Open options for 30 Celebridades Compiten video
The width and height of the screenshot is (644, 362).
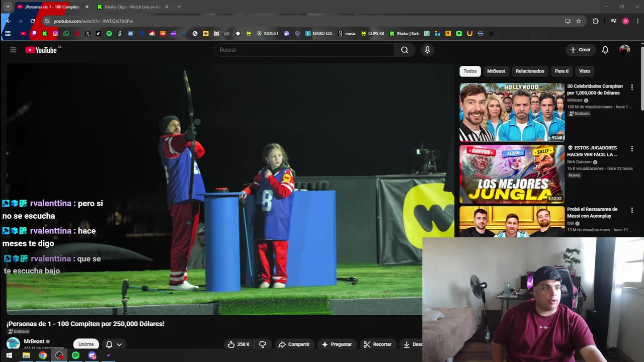tap(632, 87)
